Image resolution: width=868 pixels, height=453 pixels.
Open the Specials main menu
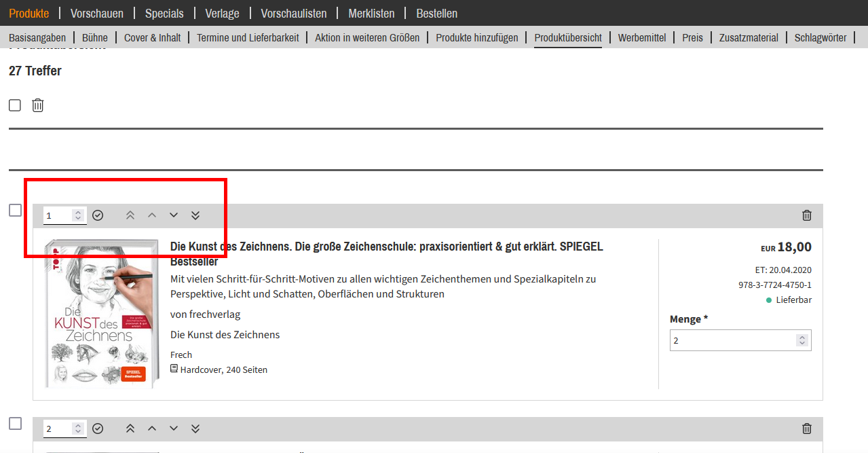(164, 14)
